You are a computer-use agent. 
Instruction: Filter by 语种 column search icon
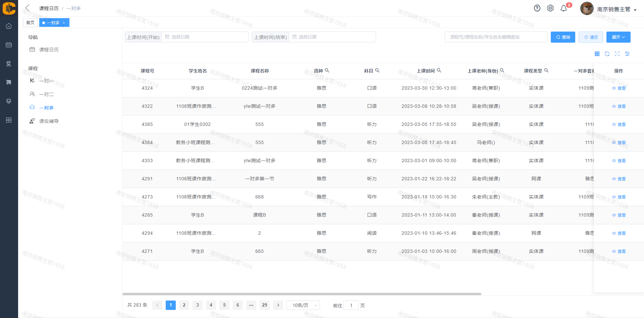(x=327, y=71)
